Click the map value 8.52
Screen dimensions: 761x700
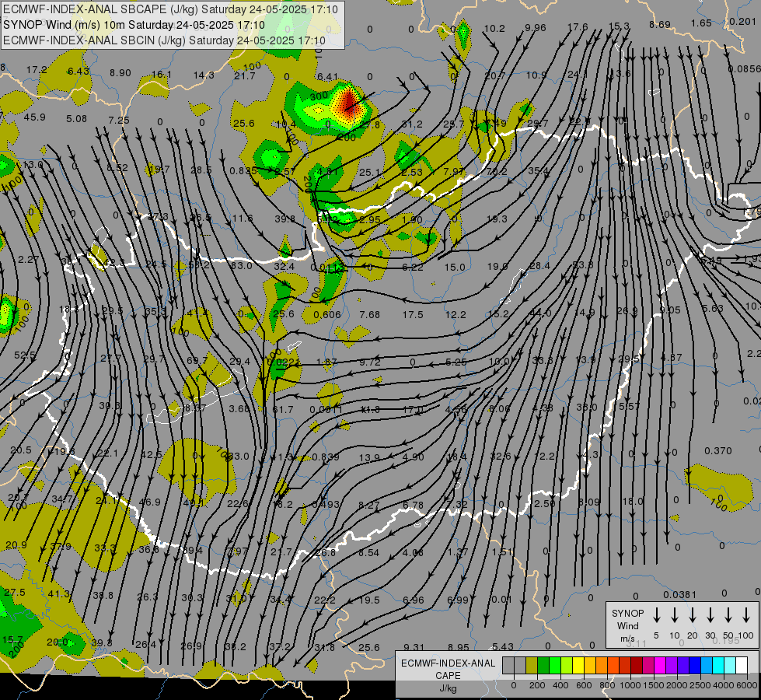117,167
